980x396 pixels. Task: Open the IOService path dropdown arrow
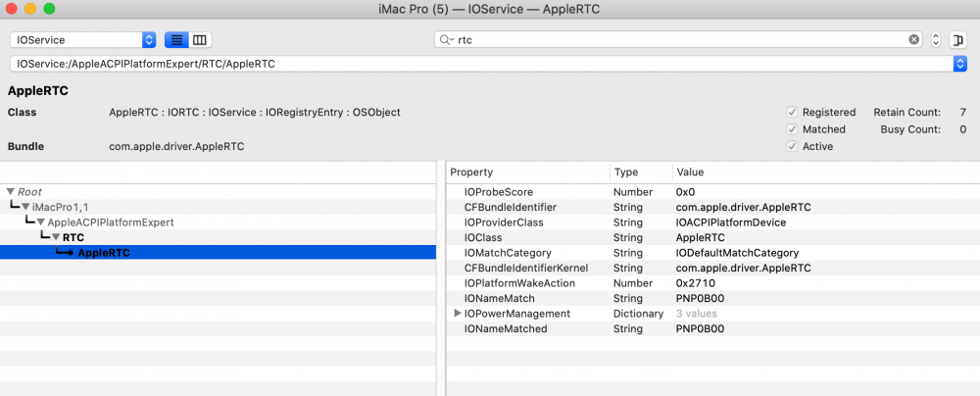[960, 64]
